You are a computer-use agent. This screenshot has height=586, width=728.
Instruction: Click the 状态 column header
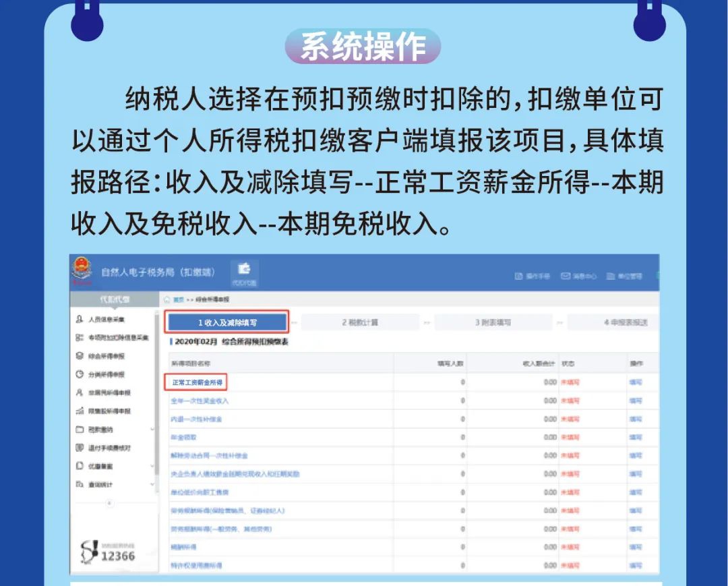point(568,363)
